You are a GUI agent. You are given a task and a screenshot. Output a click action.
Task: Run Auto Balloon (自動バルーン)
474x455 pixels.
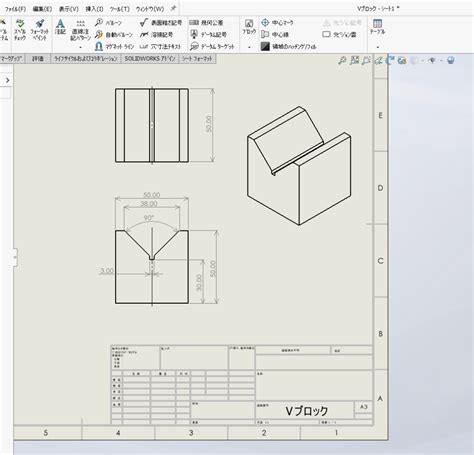click(x=113, y=35)
